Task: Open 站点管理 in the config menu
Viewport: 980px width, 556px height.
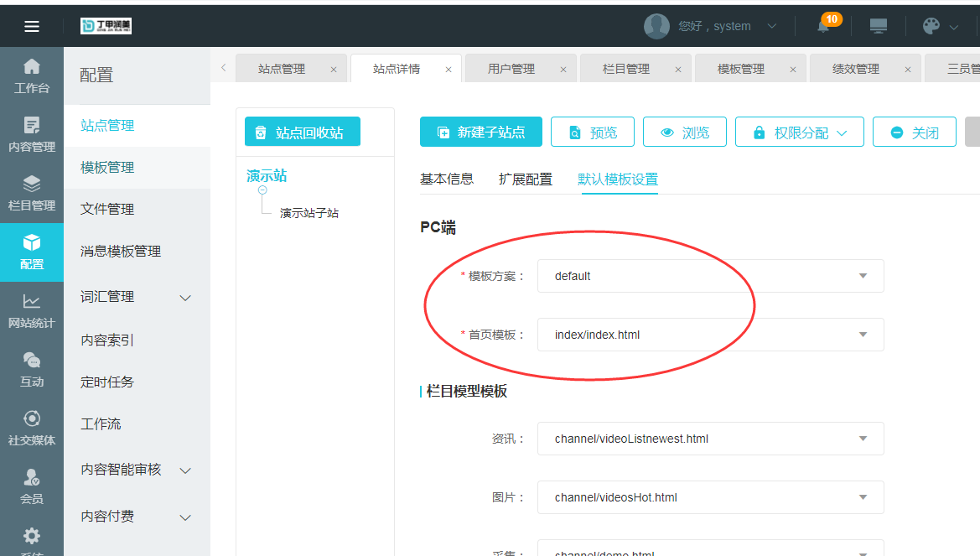Action: [107, 126]
